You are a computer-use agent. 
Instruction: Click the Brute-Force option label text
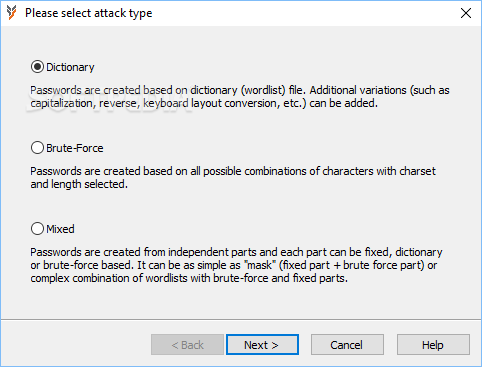[x=75, y=148]
